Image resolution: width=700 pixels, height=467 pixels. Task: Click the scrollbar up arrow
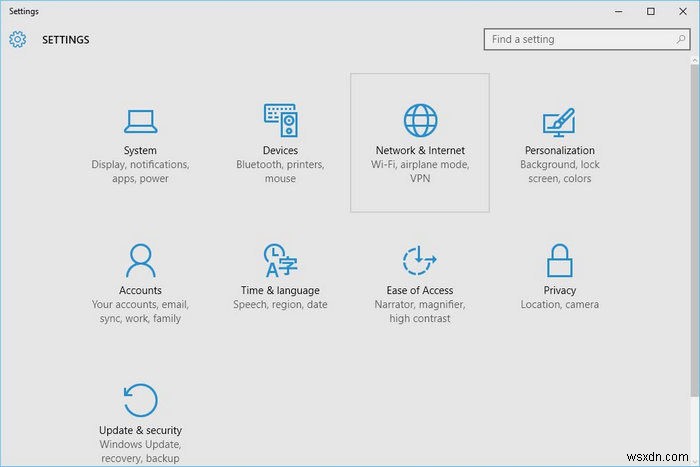click(x=695, y=59)
